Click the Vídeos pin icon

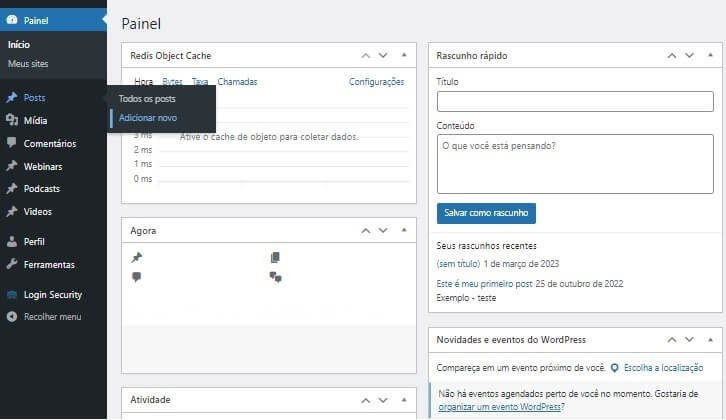click(12, 211)
